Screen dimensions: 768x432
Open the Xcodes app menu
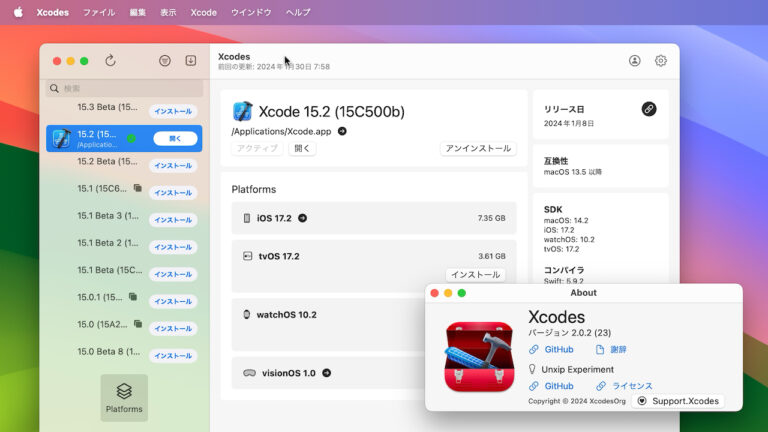click(x=52, y=12)
